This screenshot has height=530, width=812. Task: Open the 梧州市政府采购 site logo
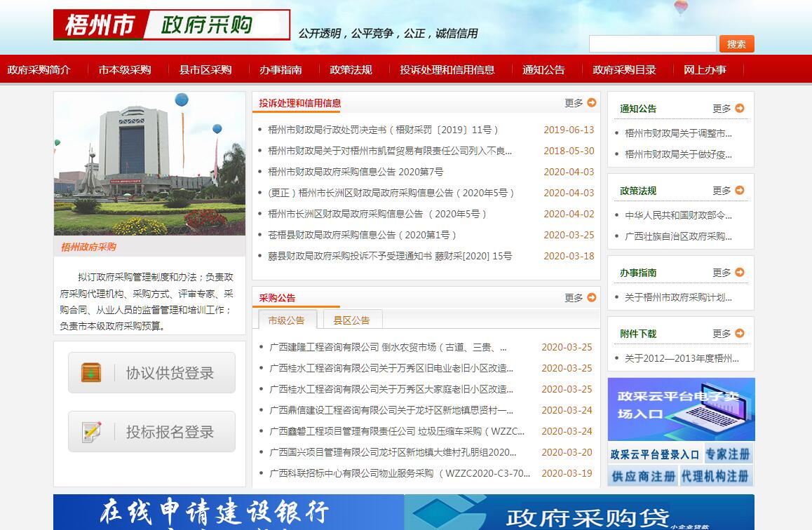172,25
